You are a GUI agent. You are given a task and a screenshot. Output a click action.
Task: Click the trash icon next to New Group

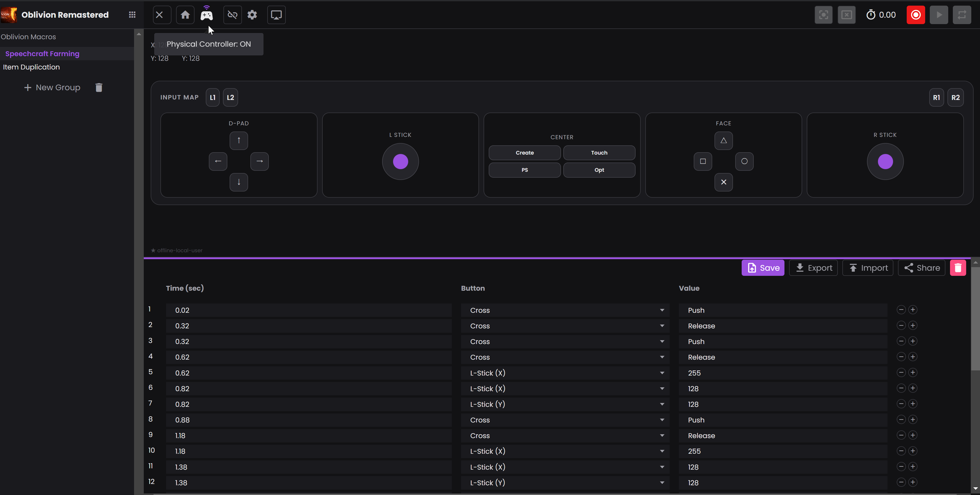pos(99,87)
